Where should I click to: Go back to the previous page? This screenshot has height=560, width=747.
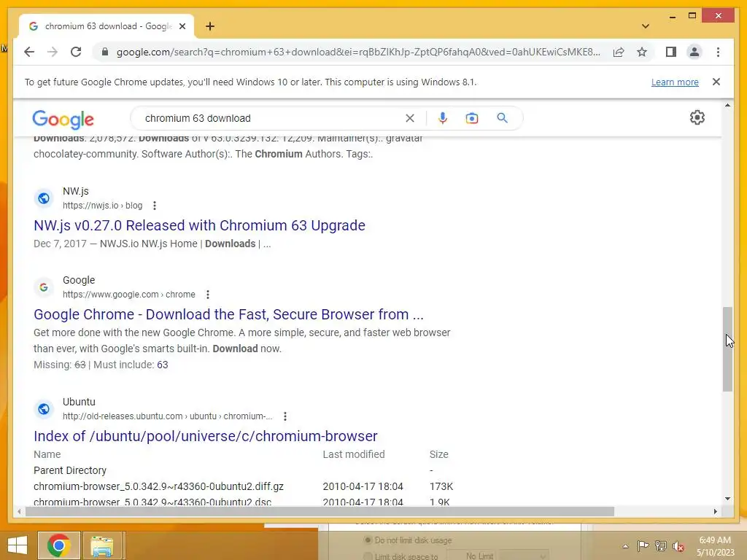(x=29, y=52)
